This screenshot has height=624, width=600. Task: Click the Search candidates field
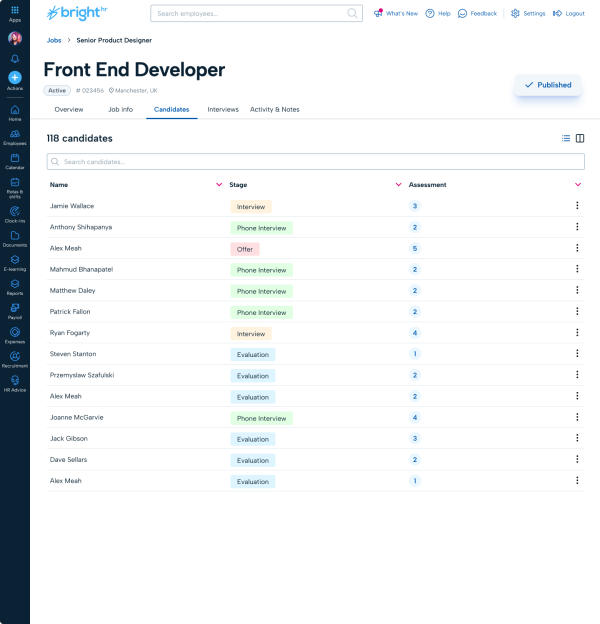pyautogui.click(x=316, y=162)
